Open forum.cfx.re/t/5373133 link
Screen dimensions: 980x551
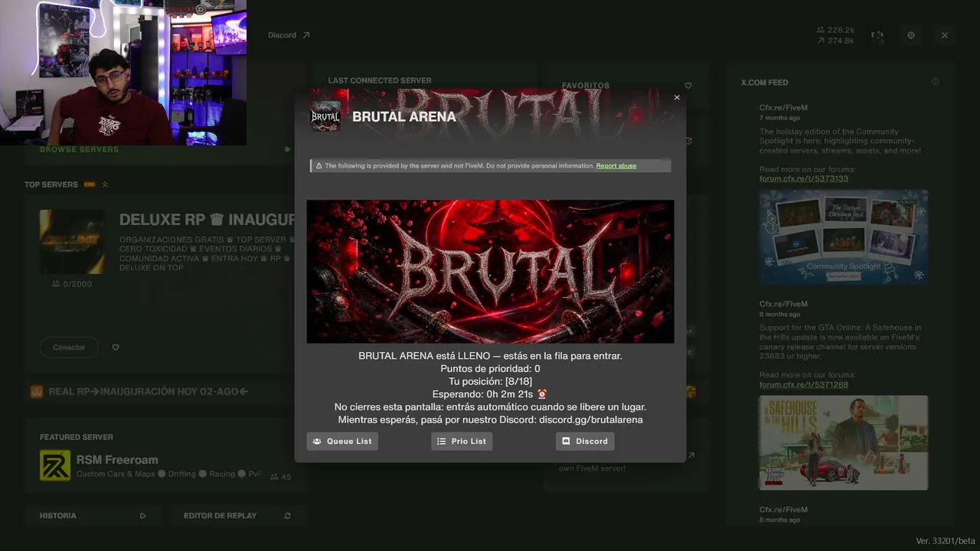point(804,179)
